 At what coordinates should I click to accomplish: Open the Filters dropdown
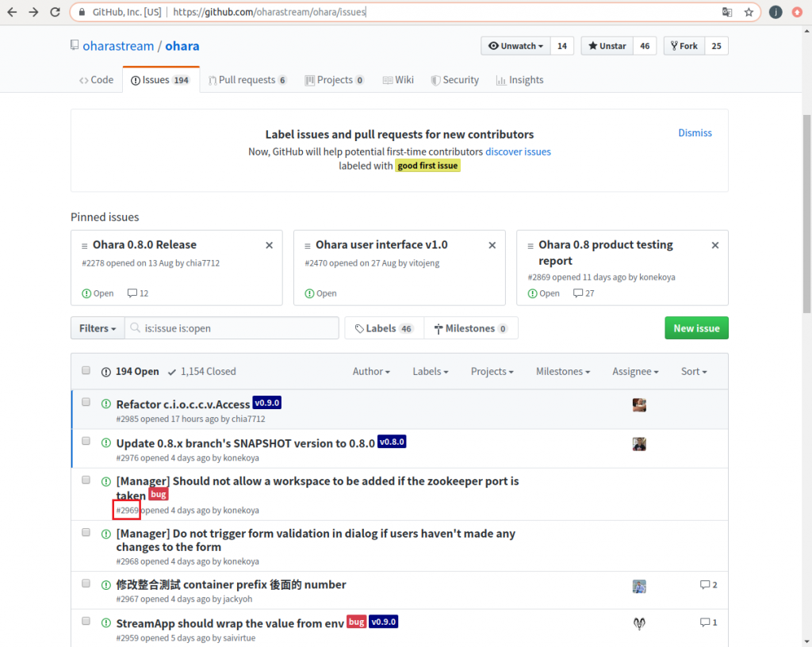(98, 328)
